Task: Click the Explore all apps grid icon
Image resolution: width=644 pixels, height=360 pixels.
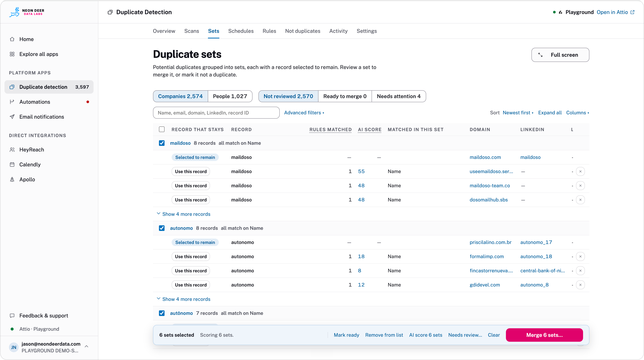Action: (12, 54)
